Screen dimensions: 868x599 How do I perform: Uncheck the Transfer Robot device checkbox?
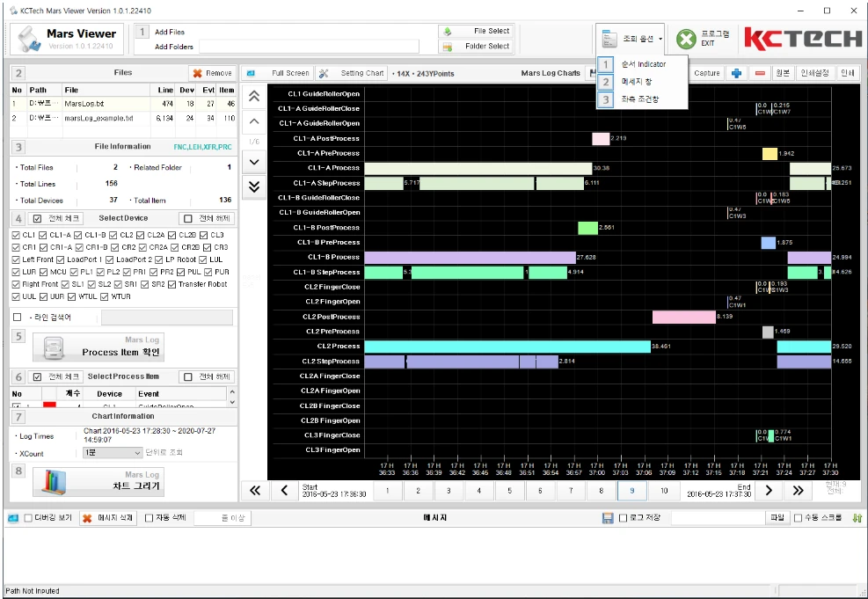pyautogui.click(x=171, y=285)
